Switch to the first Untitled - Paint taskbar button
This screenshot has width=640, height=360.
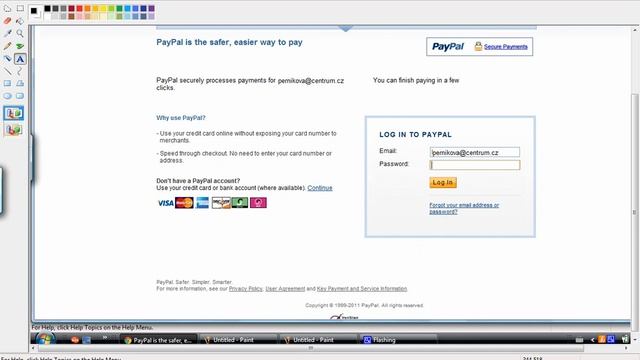pos(238,340)
